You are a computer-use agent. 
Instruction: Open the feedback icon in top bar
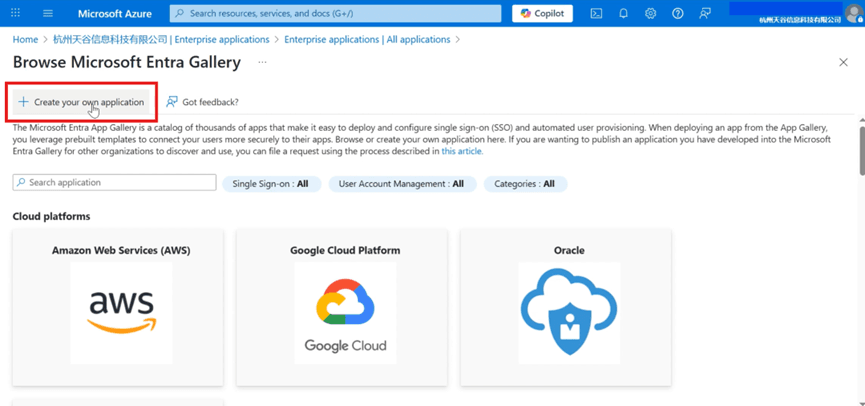(704, 14)
